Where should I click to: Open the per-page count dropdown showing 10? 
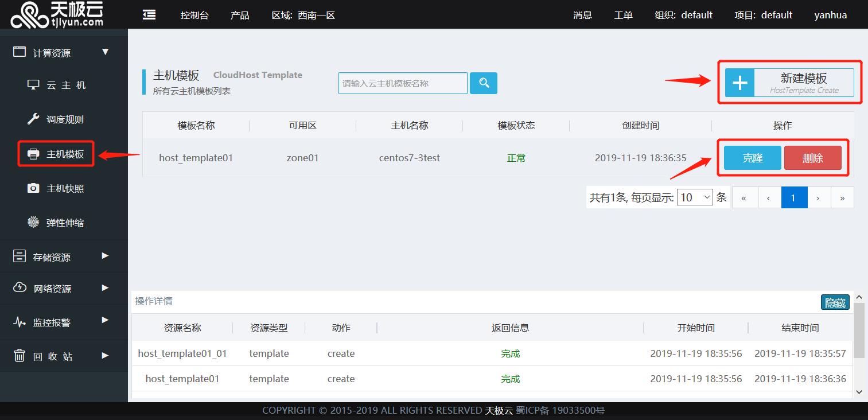tap(695, 197)
